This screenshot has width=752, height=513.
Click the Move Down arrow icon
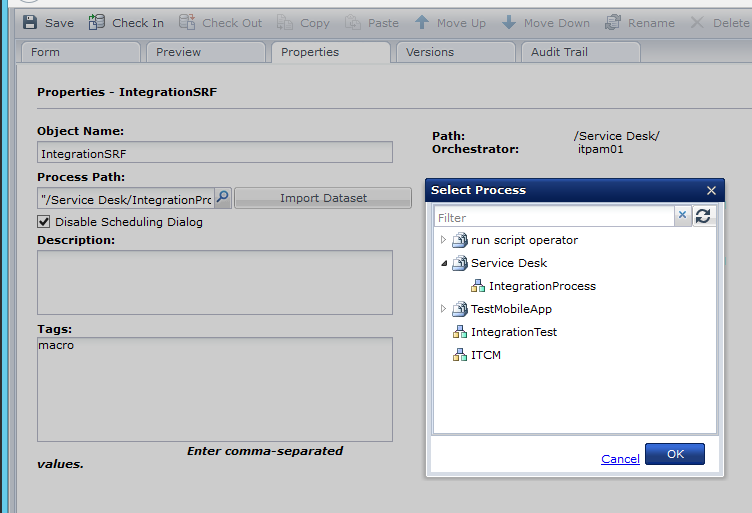(509, 22)
